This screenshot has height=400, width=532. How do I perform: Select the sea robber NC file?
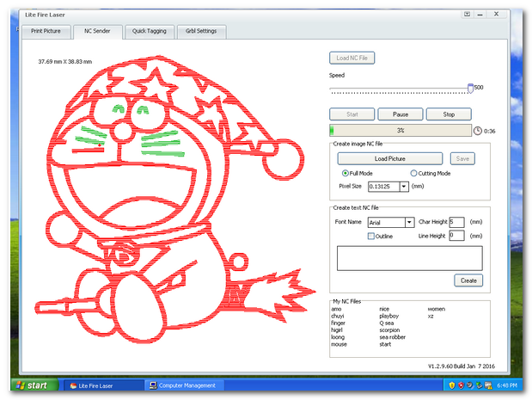[x=393, y=337]
